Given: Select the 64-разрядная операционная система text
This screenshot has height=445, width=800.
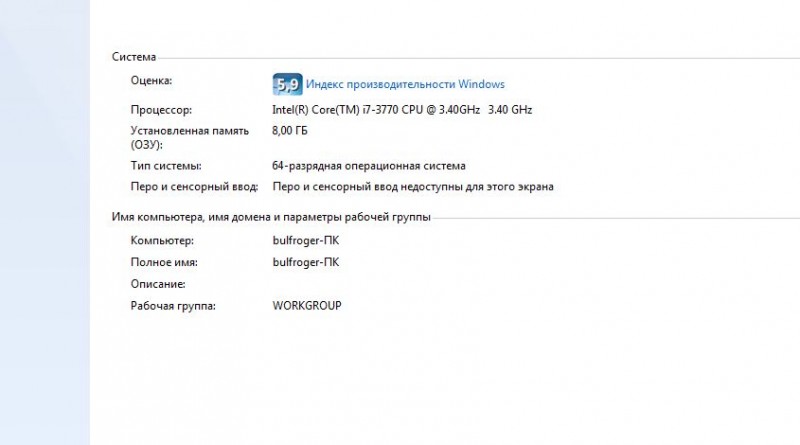Looking at the screenshot, I should pos(369,166).
